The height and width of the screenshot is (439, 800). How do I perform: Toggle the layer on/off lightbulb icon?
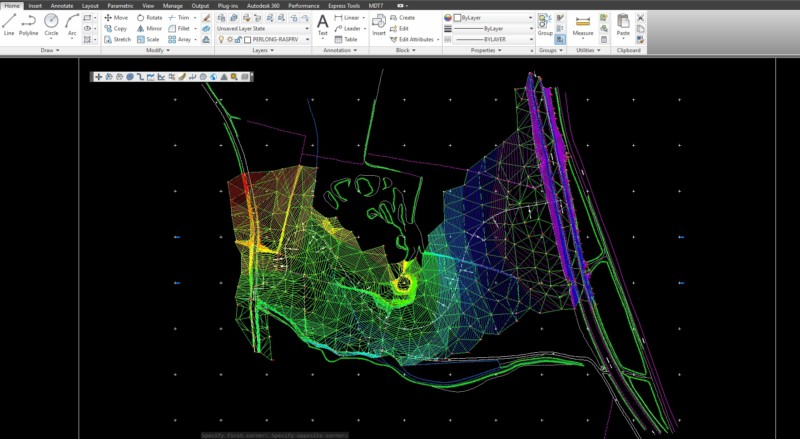220,39
